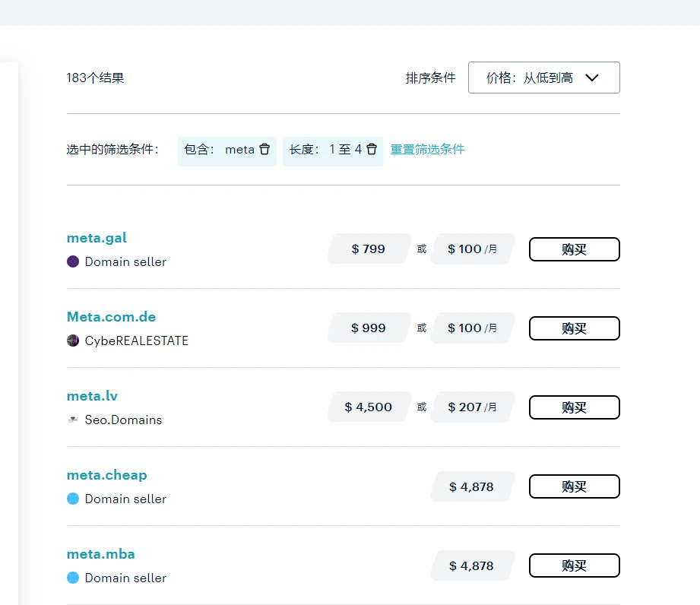The image size is (700, 605).
Task: Select the $ 4,878 price for meta.mba
Action: tap(472, 565)
